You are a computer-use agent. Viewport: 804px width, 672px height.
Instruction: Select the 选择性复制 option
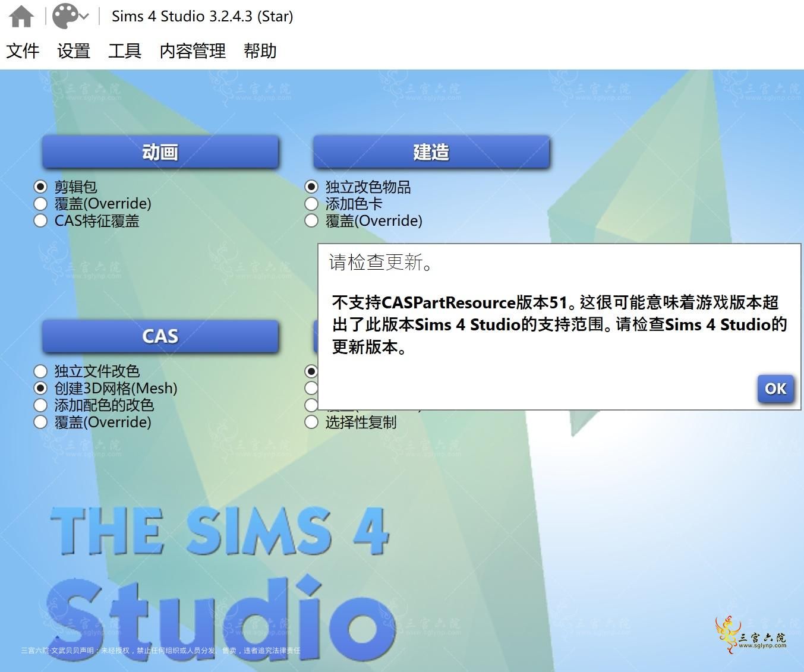[x=351, y=422]
